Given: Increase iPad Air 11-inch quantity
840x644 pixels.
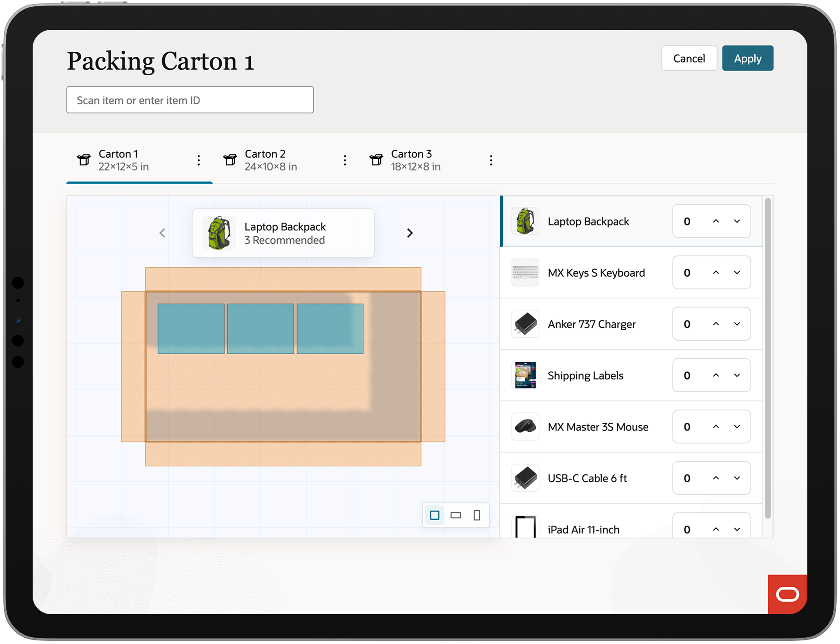Looking at the screenshot, I should (x=716, y=529).
